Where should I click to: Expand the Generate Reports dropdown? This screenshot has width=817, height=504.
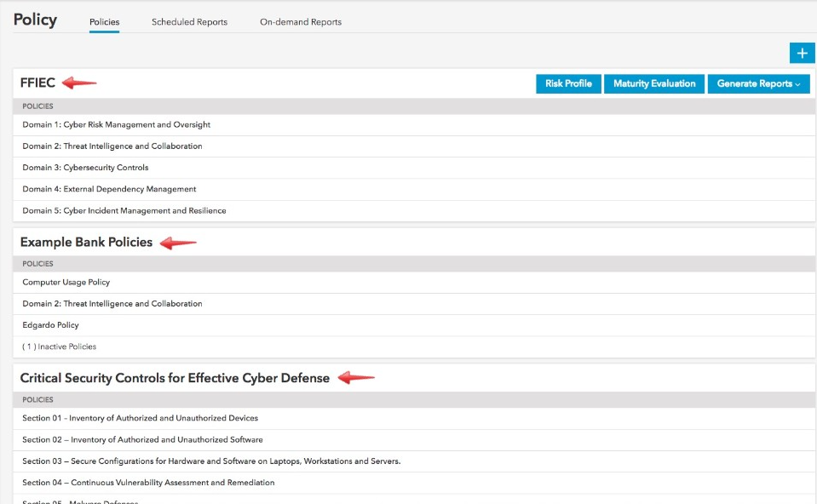click(x=758, y=83)
